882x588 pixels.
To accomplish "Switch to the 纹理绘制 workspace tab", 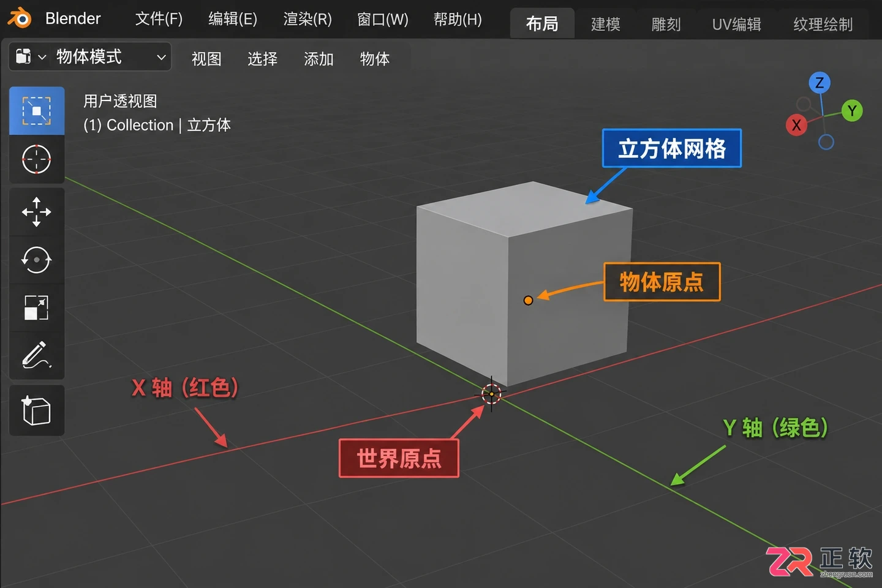I will (x=823, y=24).
